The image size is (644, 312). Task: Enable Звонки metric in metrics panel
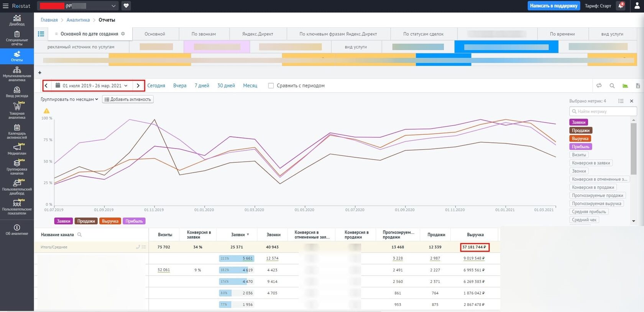(x=579, y=171)
